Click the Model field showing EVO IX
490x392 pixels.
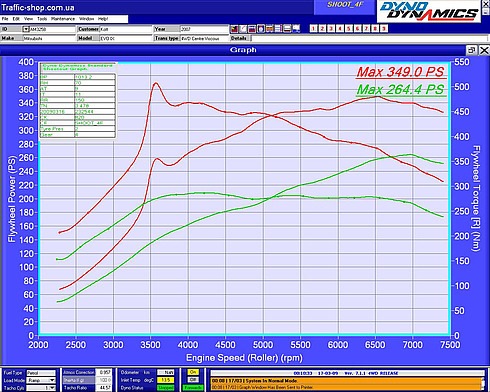[126, 38]
